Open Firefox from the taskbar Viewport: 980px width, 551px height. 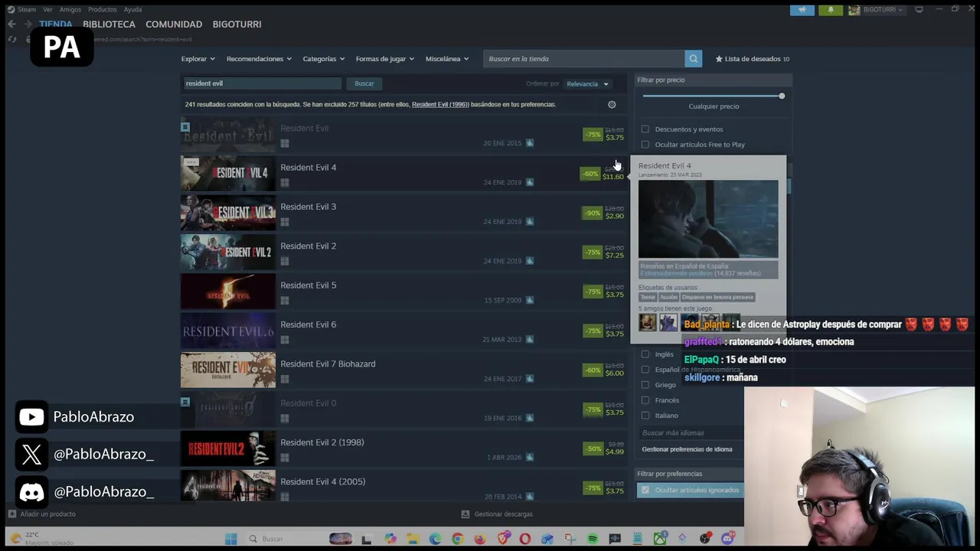pyautogui.click(x=480, y=539)
